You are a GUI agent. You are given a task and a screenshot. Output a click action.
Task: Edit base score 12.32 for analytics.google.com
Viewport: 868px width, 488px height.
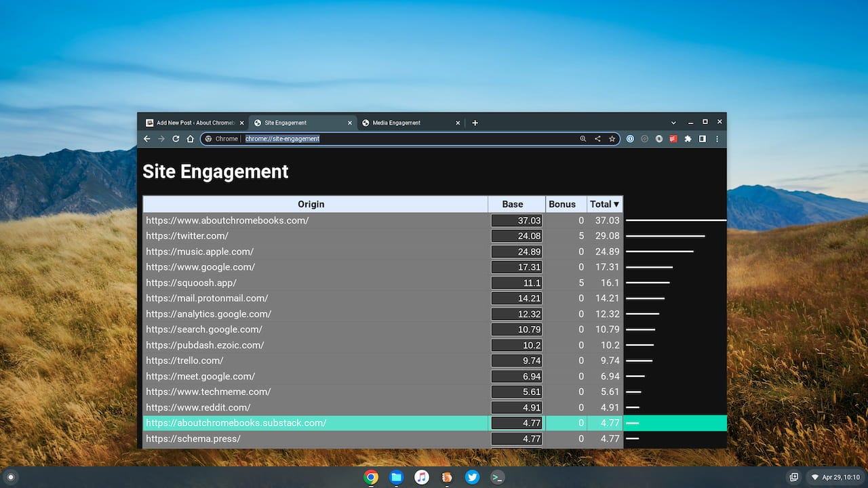(x=517, y=314)
